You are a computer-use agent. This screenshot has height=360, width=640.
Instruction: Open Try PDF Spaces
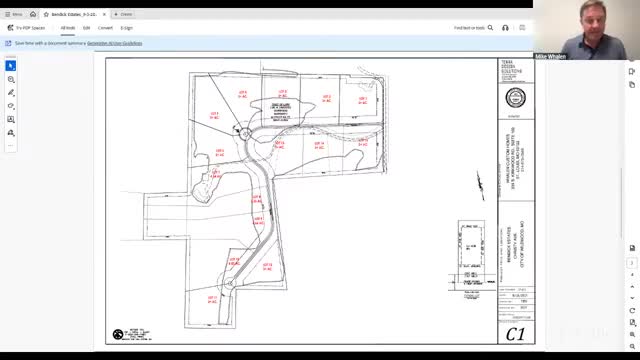[x=27, y=28]
